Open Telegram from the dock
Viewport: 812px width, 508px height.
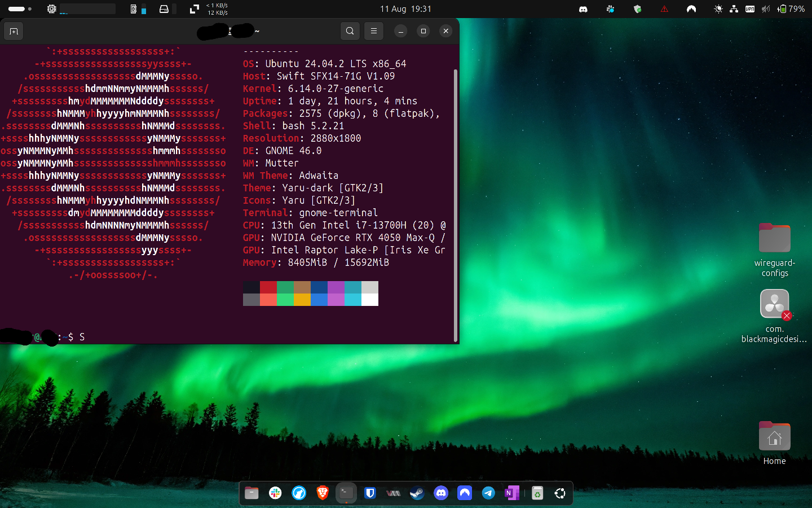click(488, 493)
